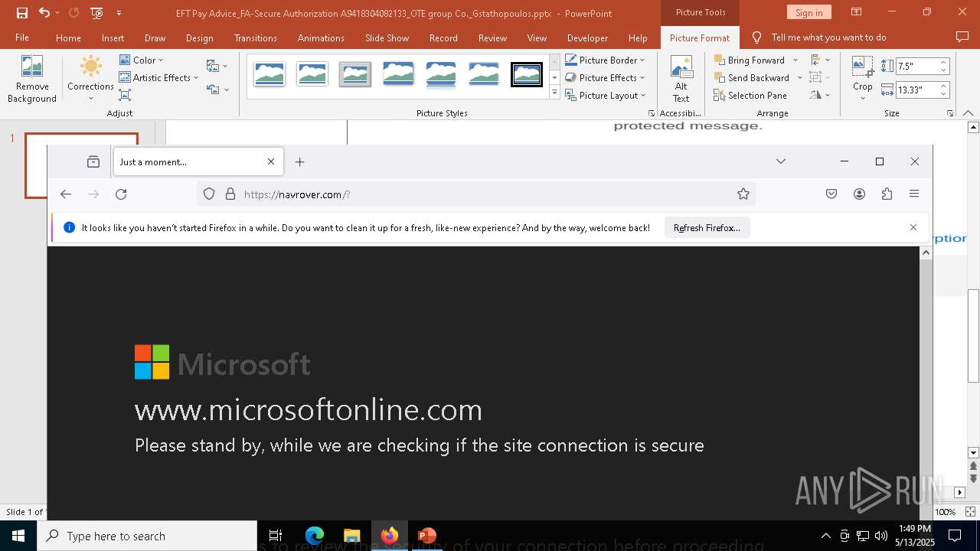
Task: Open the Firefox hamburger menu
Action: pos(914,194)
